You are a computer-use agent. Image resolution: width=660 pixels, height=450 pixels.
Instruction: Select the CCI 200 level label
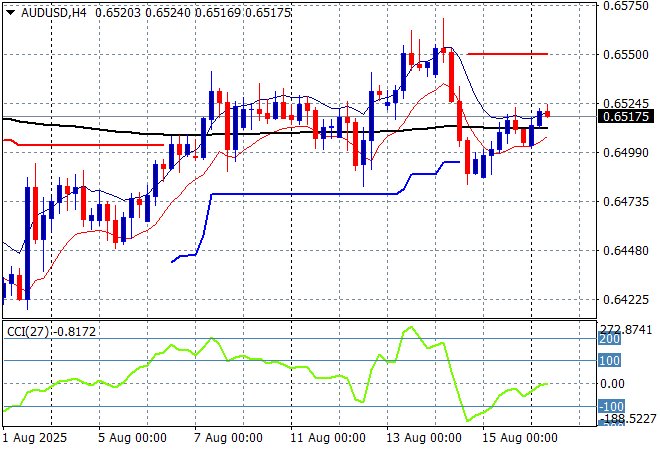pyautogui.click(x=609, y=339)
